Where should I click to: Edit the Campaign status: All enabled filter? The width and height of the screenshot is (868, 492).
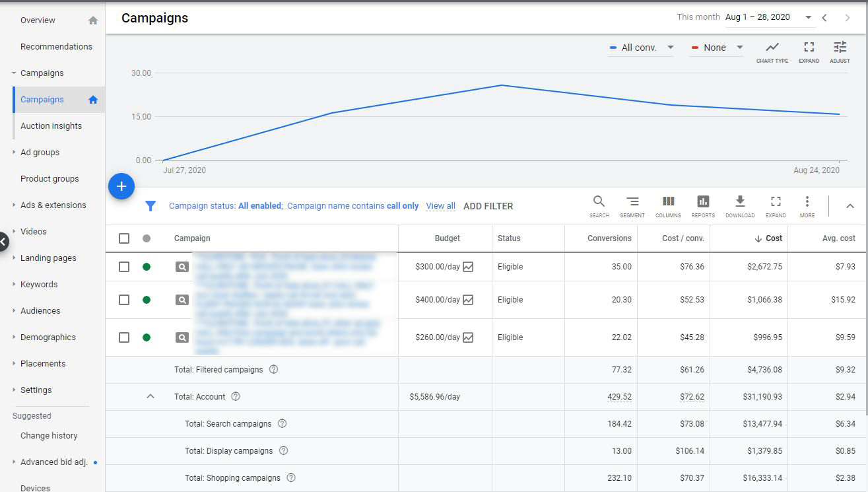point(225,206)
